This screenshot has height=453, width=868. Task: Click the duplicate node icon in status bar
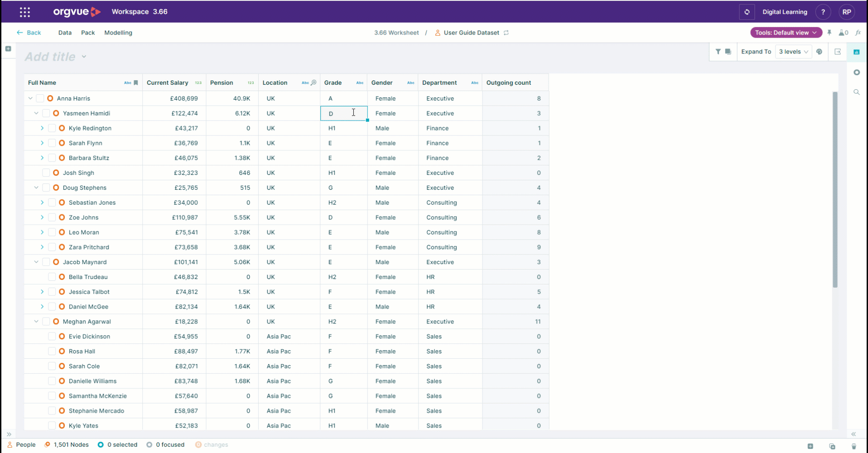pyautogui.click(x=832, y=446)
